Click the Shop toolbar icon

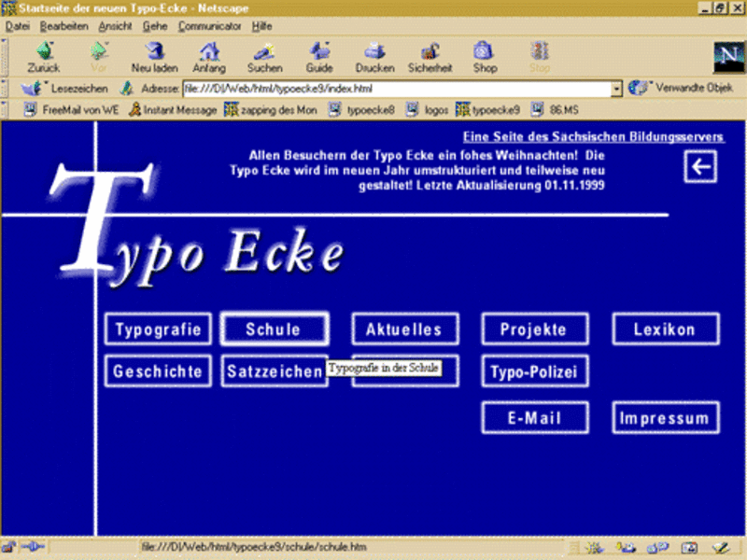(484, 50)
